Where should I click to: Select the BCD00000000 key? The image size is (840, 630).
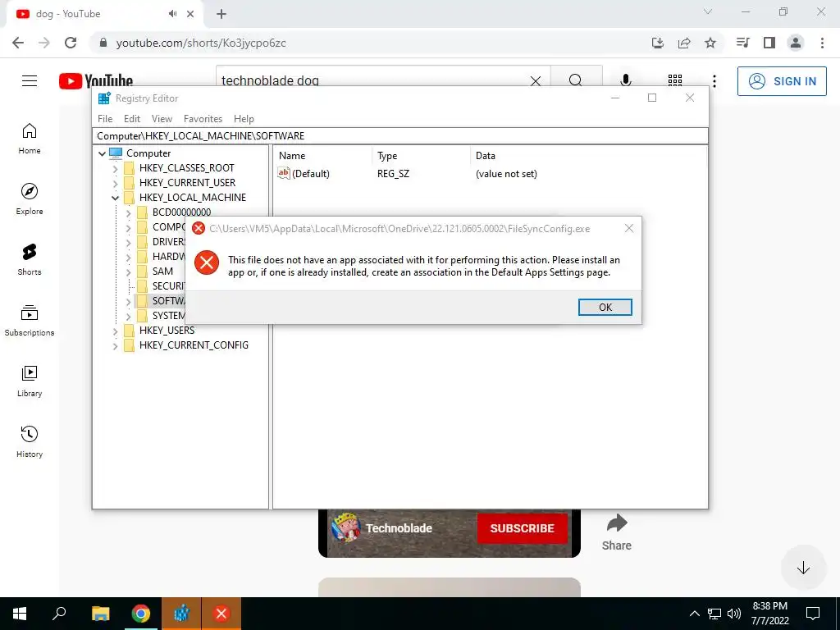(x=181, y=212)
